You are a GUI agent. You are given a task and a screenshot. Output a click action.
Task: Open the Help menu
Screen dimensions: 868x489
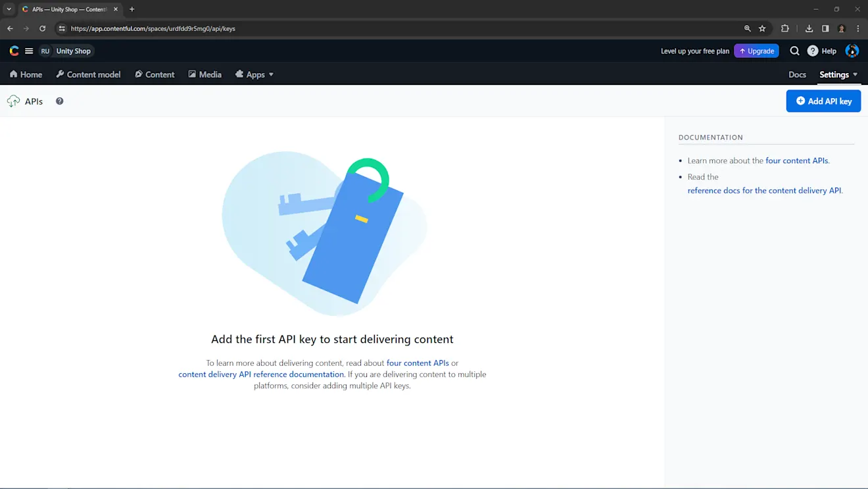point(822,51)
